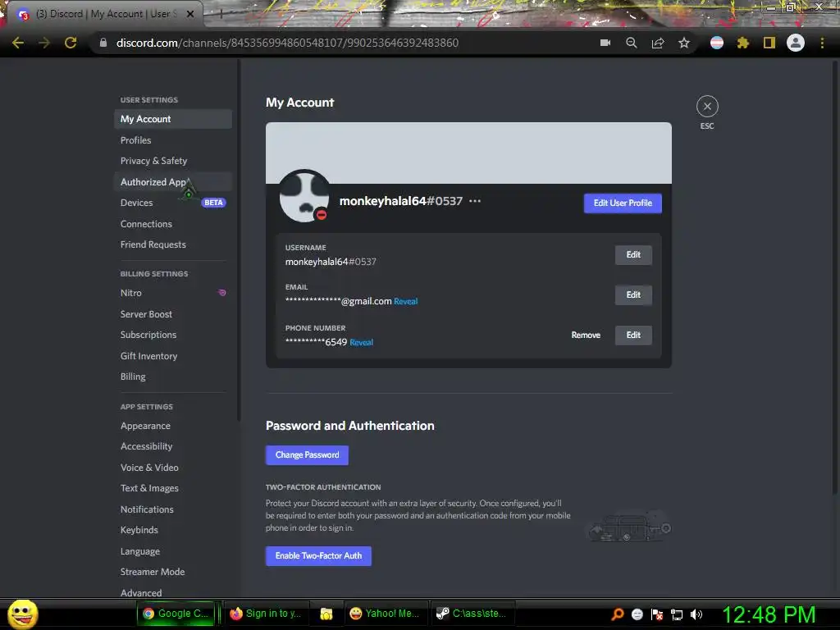Open Notifications settings
The image size is (840, 630).
(173, 509)
